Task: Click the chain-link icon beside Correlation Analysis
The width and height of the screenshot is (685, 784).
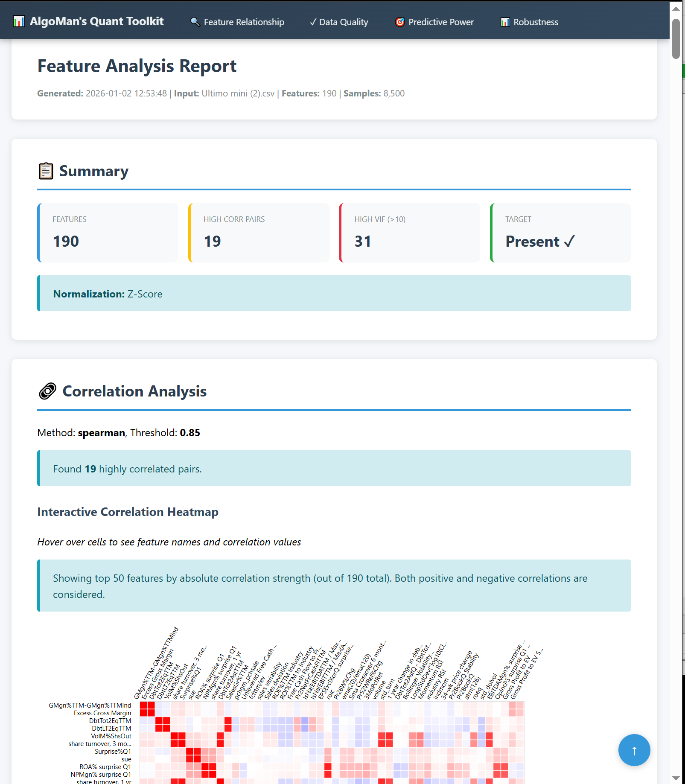Action: [x=47, y=391]
